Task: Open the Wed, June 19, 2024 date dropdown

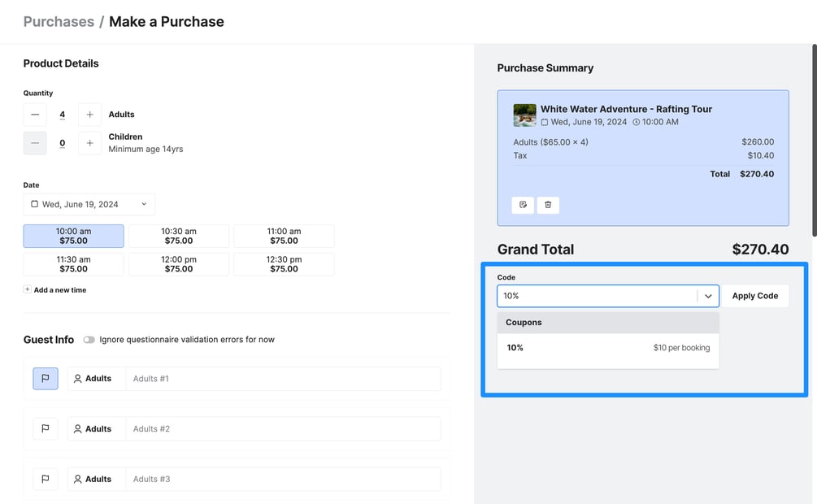Action: tap(89, 204)
